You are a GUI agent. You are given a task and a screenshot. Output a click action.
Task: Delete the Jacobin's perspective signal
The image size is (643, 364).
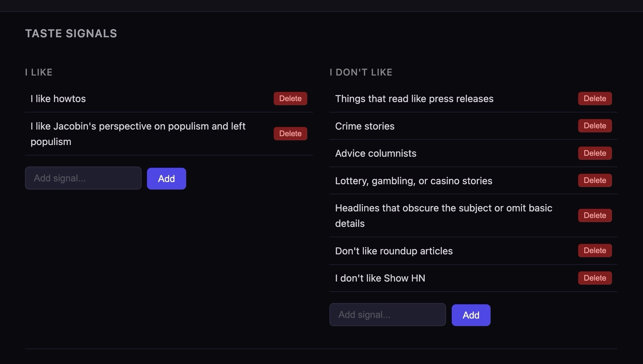[x=290, y=133]
